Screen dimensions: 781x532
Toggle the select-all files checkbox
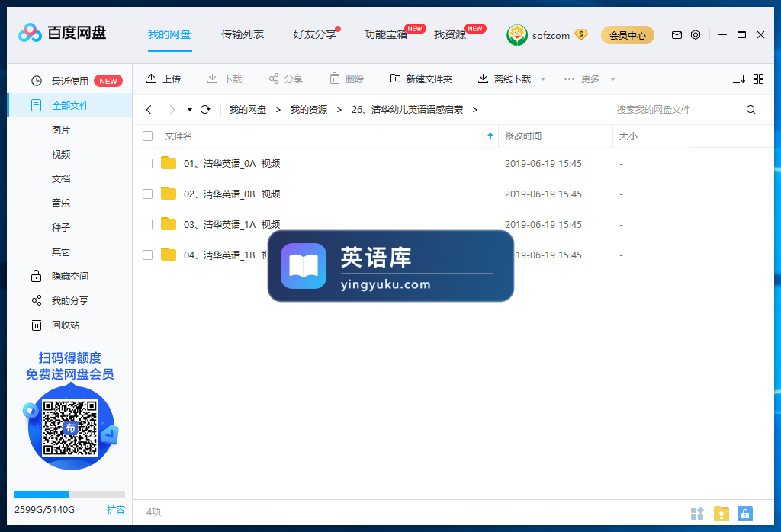click(147, 136)
